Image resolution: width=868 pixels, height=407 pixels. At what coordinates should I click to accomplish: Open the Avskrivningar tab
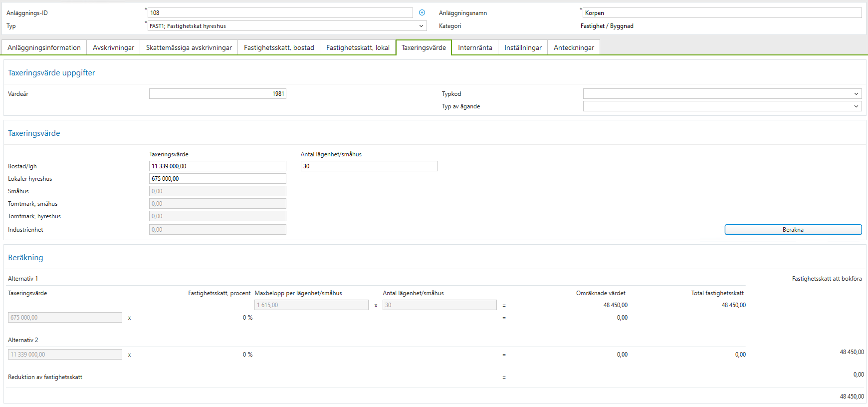point(113,47)
